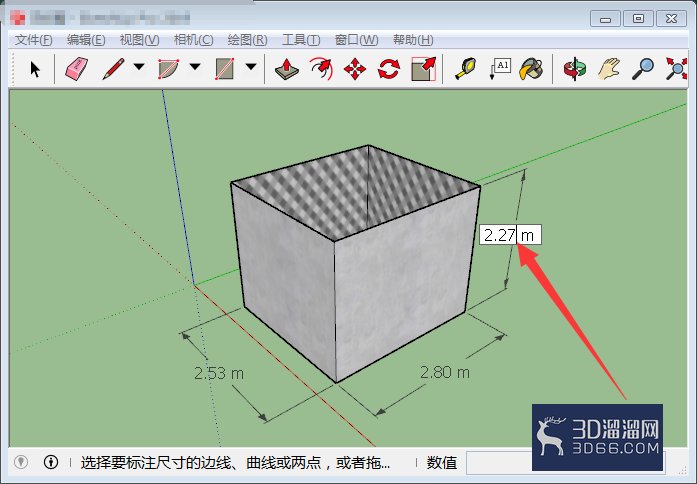Select the Text label A1 tool
Image resolution: width=697 pixels, height=484 pixels.
500,69
